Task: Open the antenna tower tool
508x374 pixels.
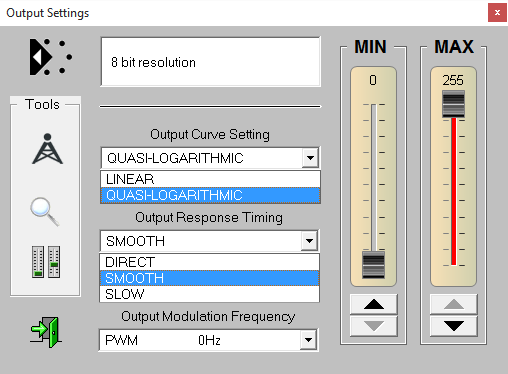Action: coord(47,149)
